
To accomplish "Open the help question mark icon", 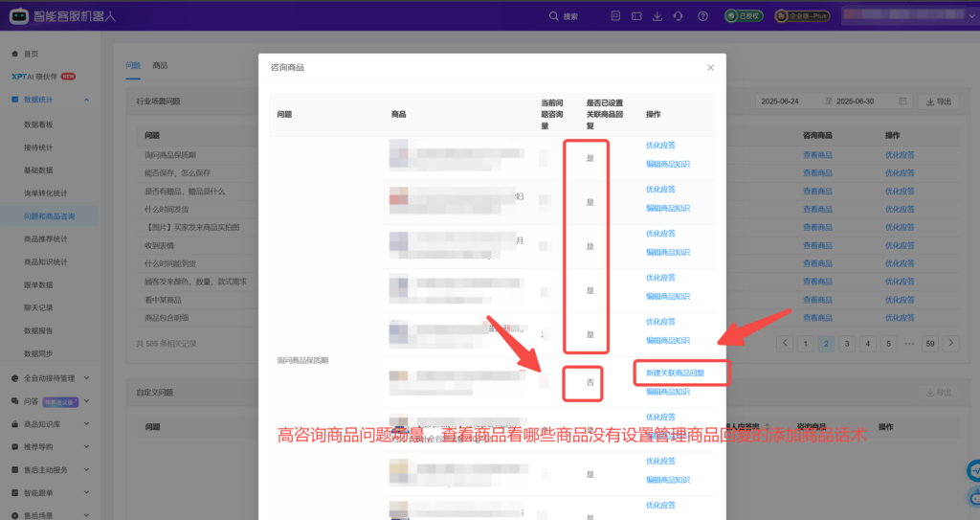I will point(703,16).
